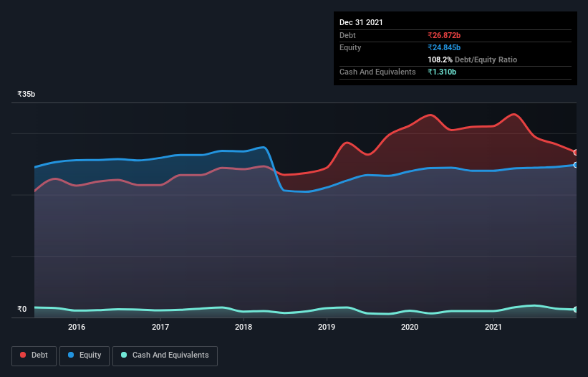Screen dimensions: 588x377
Task: Click the 2020 x-axis label
Action: pyautogui.click(x=410, y=327)
